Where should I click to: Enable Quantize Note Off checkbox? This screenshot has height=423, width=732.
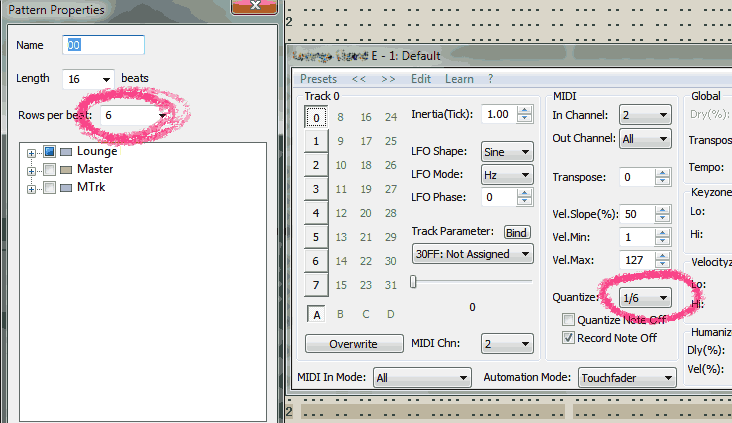click(569, 320)
